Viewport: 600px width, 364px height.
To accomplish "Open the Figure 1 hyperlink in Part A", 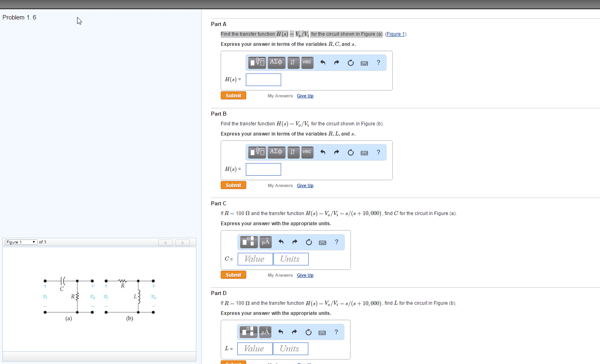I will tap(395, 34).
